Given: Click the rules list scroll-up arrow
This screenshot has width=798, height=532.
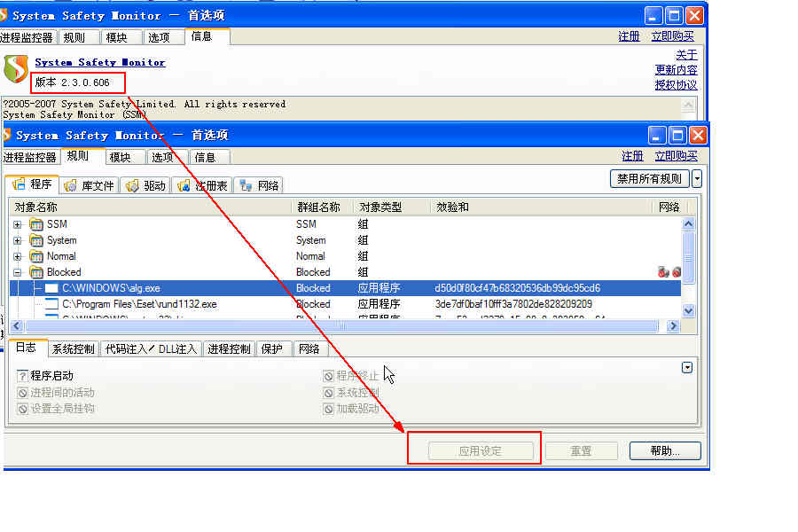Looking at the screenshot, I should 689,223.
